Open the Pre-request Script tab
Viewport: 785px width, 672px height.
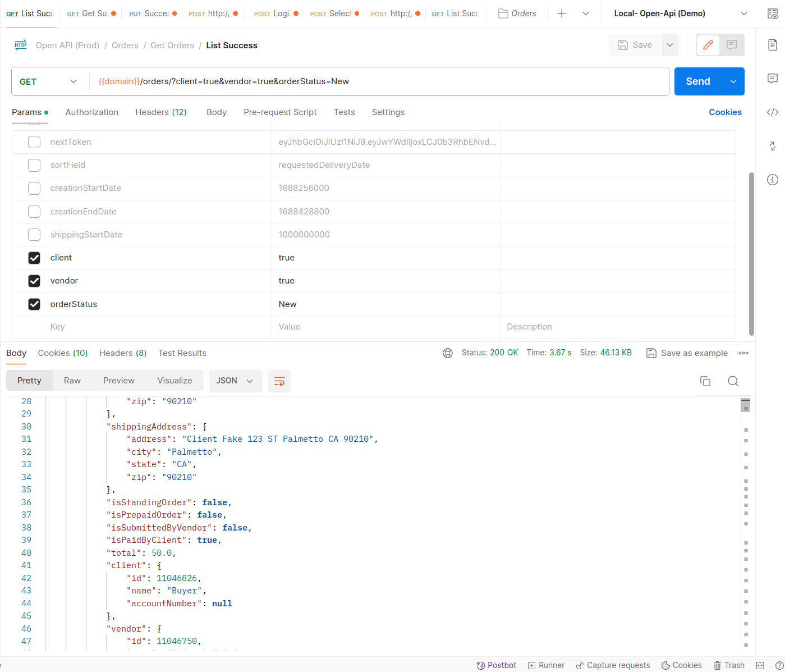[280, 112]
